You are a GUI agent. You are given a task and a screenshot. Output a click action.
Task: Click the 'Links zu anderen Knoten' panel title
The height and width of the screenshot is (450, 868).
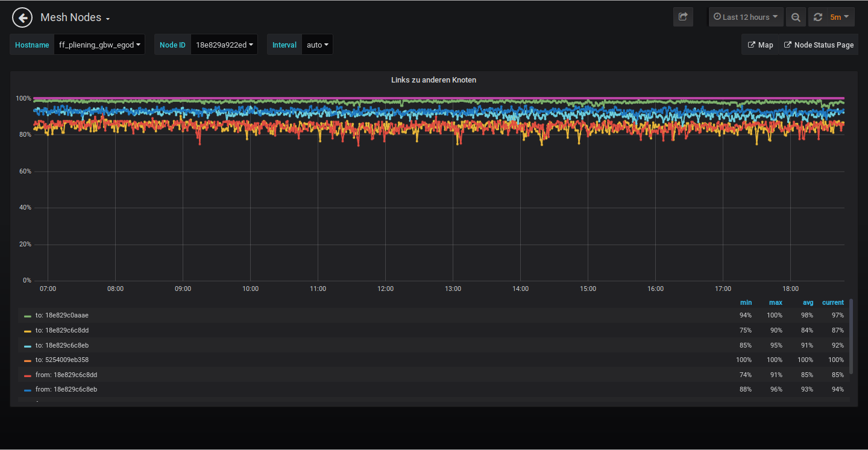click(433, 80)
